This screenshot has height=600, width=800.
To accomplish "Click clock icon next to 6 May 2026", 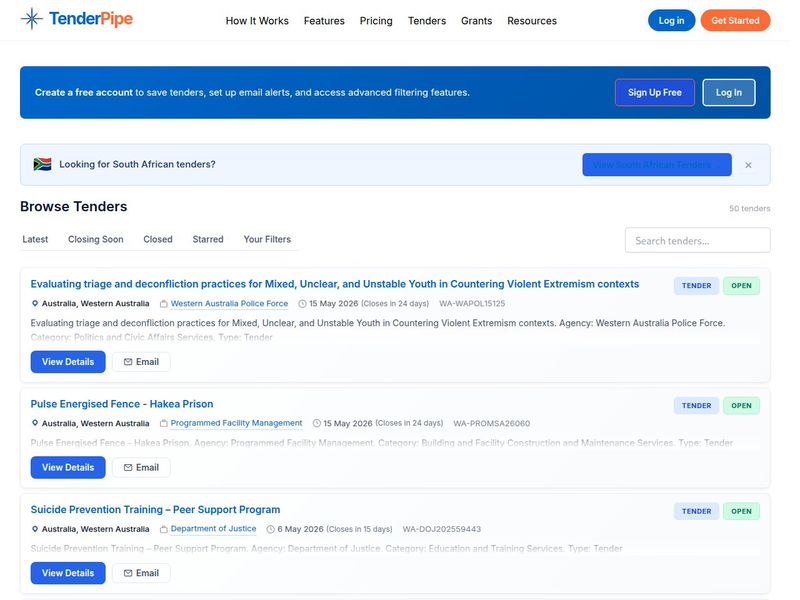I will click(x=270, y=529).
